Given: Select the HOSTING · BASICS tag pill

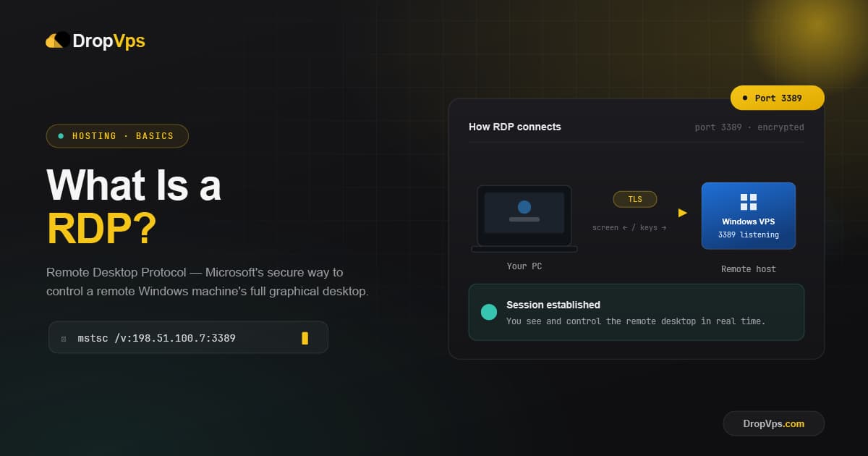Looking at the screenshot, I should (117, 136).
